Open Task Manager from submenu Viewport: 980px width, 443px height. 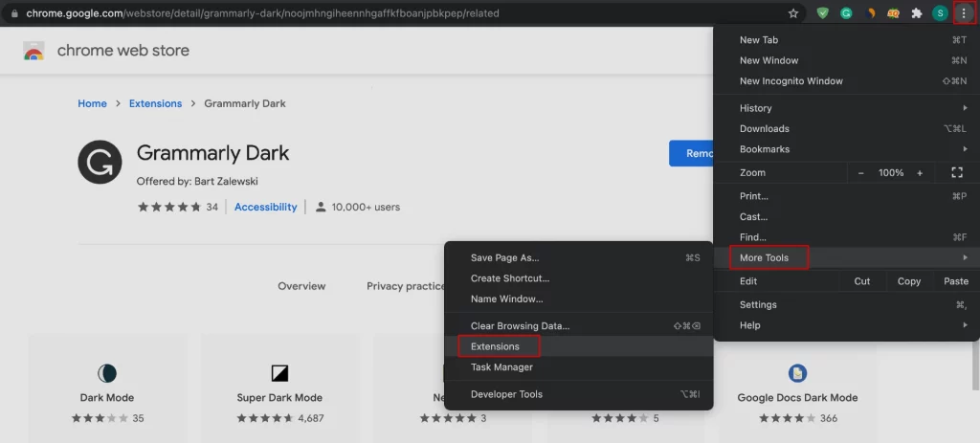(579, 367)
